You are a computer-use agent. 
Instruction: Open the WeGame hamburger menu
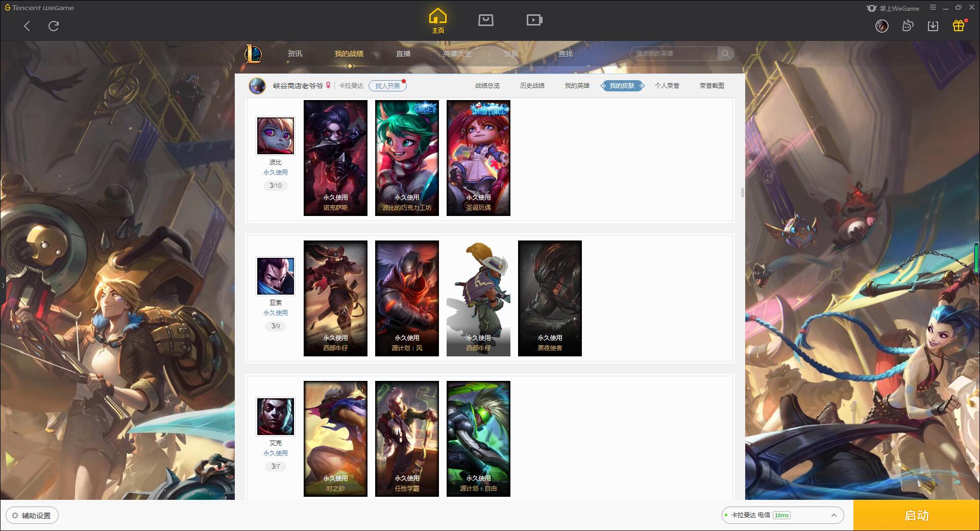[x=933, y=8]
